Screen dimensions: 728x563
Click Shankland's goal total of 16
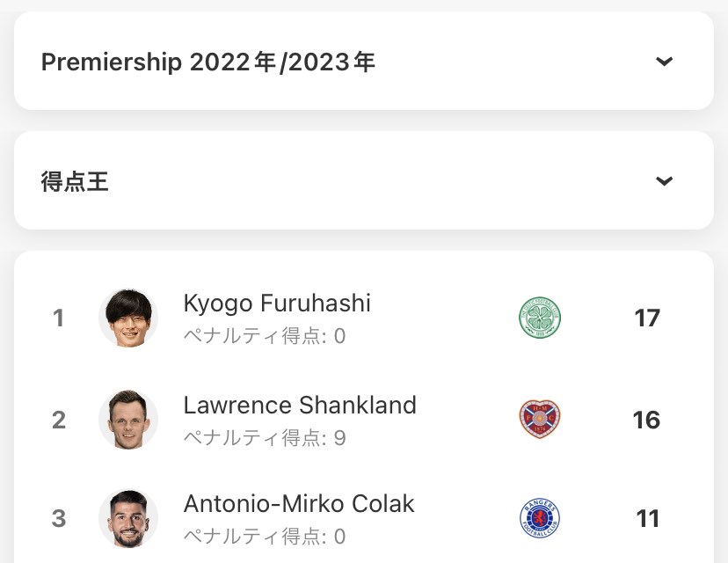click(646, 420)
